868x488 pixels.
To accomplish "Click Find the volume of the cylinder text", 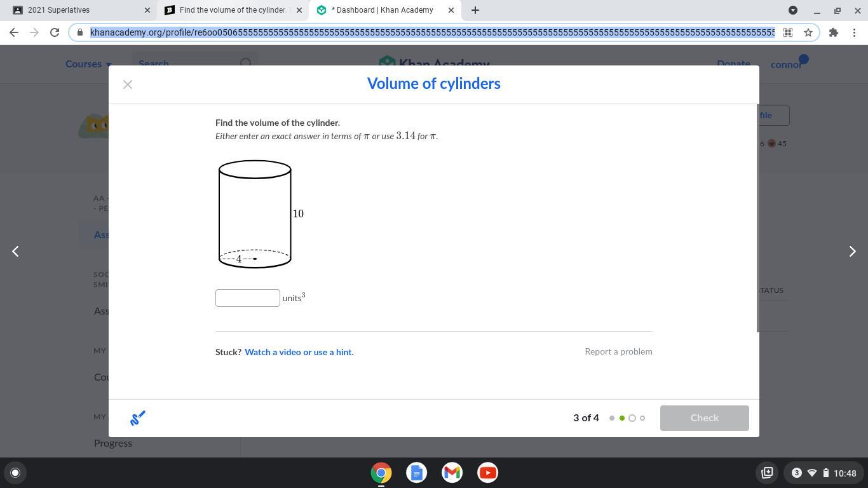I will tap(278, 123).
